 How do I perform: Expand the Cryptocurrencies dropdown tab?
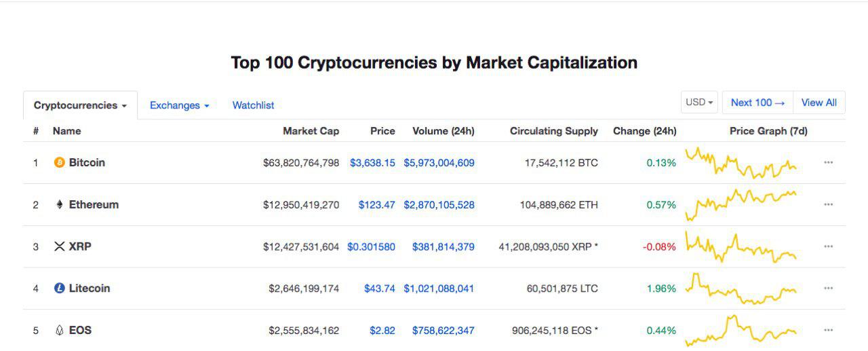(80, 105)
